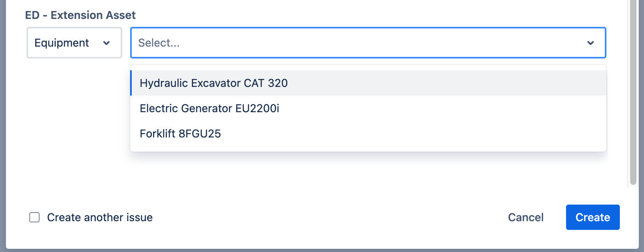Click the 'ED - Extension Asset' field label

pyautogui.click(x=80, y=15)
